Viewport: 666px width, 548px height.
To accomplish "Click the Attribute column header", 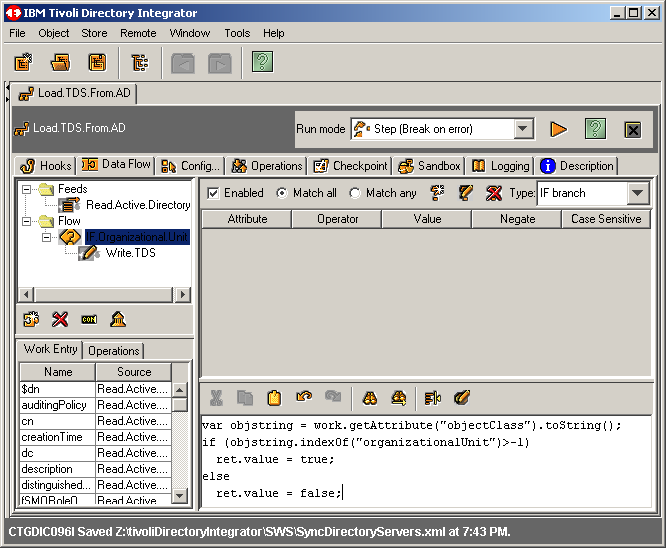I will coord(247,219).
